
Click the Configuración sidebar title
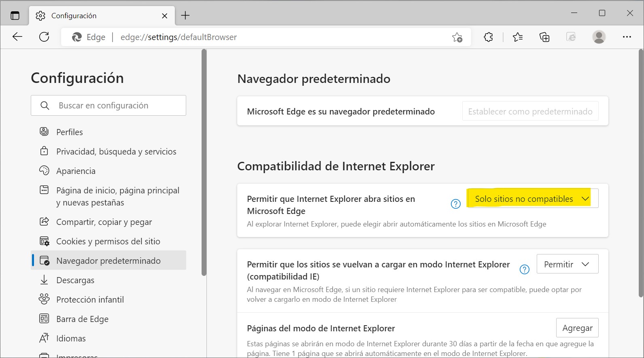pyautogui.click(x=77, y=78)
